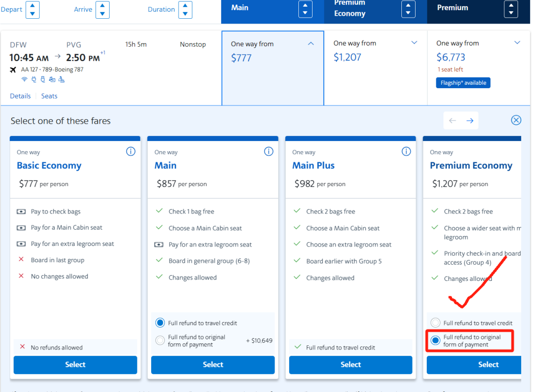Open the Main fare info icon

coord(269,152)
